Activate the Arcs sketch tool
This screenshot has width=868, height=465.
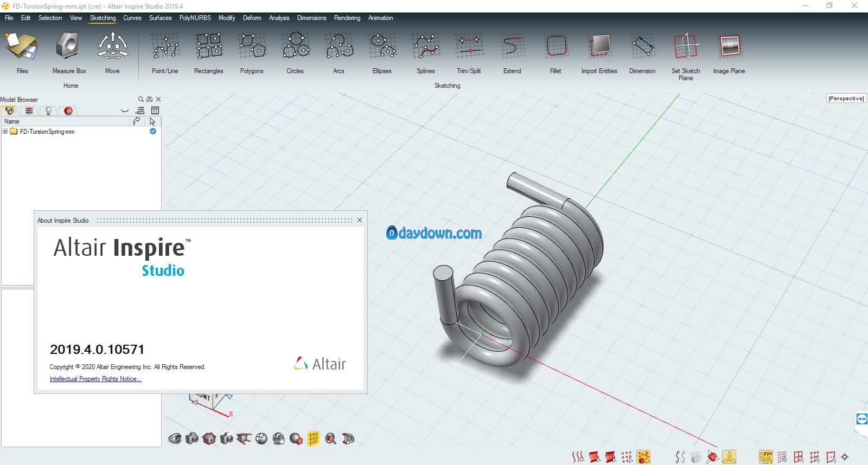(339, 53)
